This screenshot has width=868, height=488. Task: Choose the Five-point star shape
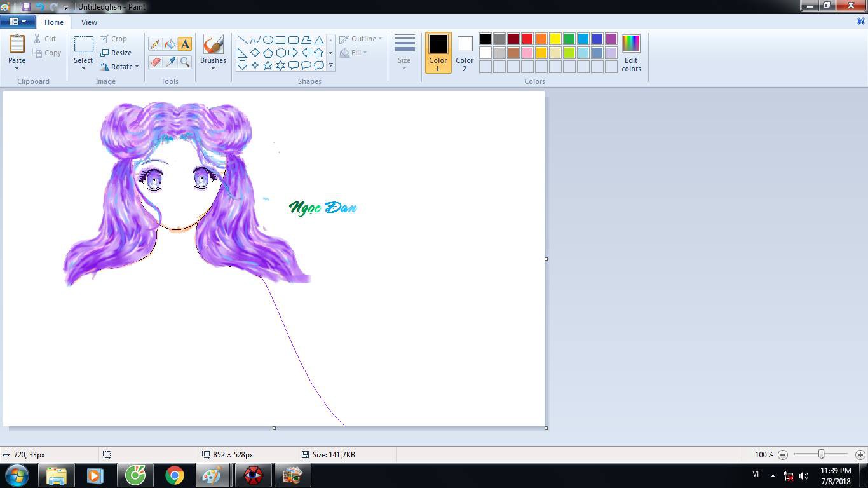tap(268, 65)
